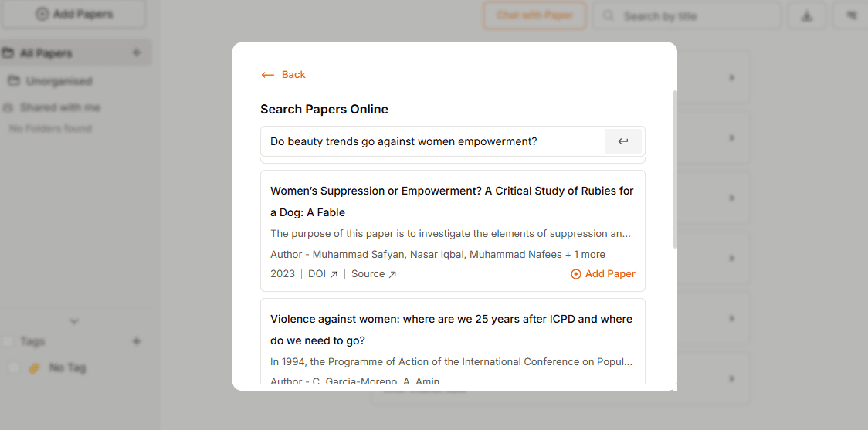Open Shared with me section
Screen dimensions: 868x430
[52, 107]
